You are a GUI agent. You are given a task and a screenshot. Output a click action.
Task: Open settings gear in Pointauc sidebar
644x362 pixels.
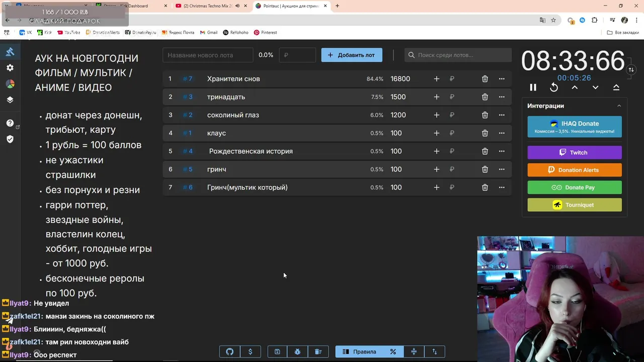coord(10,68)
